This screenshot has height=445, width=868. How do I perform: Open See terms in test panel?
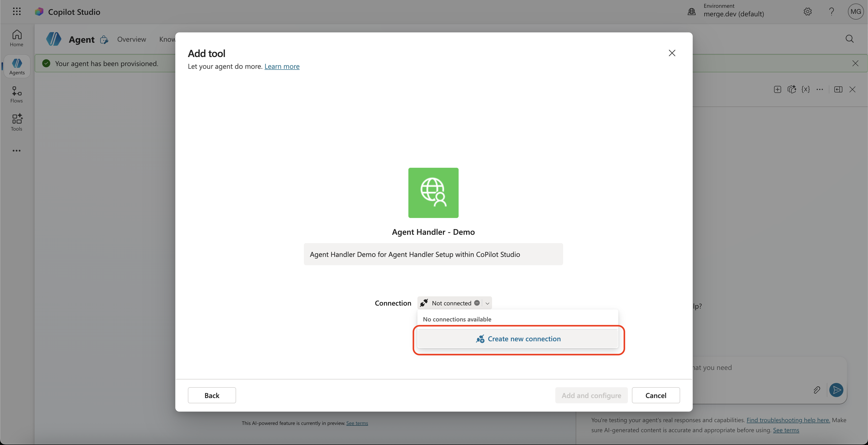[x=786, y=430]
